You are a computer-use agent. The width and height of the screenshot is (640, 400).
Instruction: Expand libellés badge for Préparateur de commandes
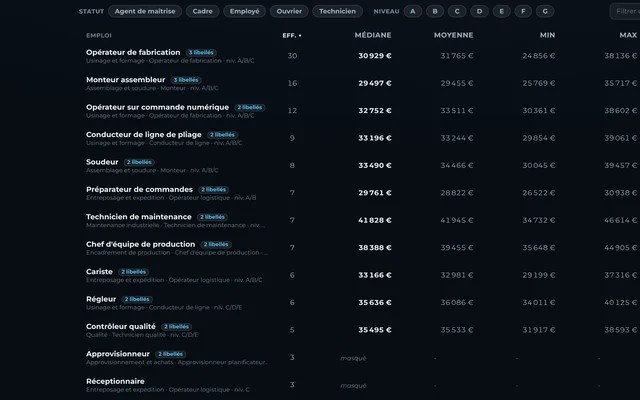[213, 189]
